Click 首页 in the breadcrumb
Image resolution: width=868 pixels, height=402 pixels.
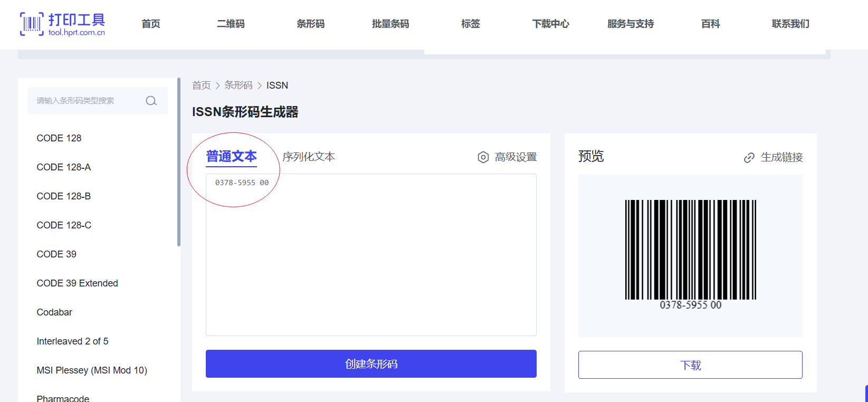(x=201, y=85)
